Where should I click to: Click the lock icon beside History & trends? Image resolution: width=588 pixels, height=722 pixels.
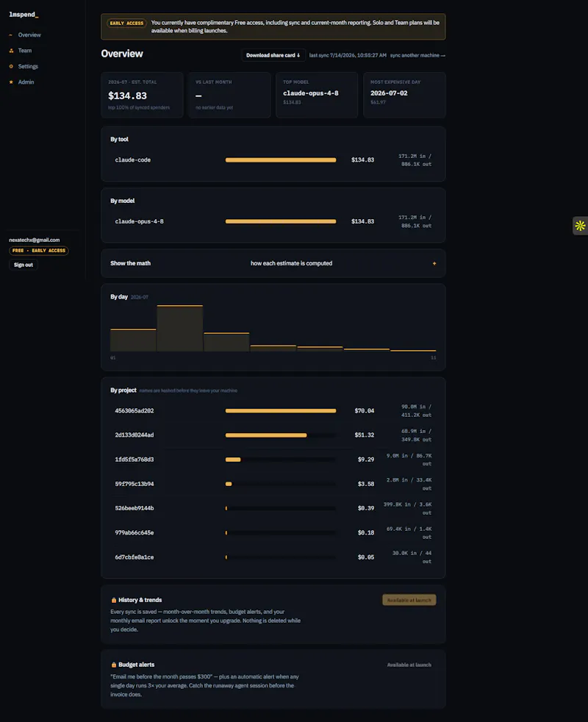[x=114, y=600]
